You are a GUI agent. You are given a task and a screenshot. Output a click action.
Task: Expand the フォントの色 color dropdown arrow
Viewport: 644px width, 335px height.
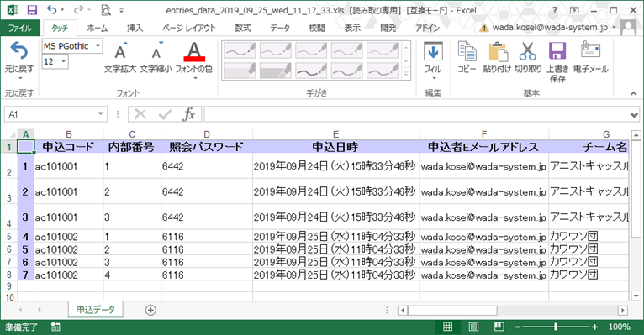pos(195,78)
